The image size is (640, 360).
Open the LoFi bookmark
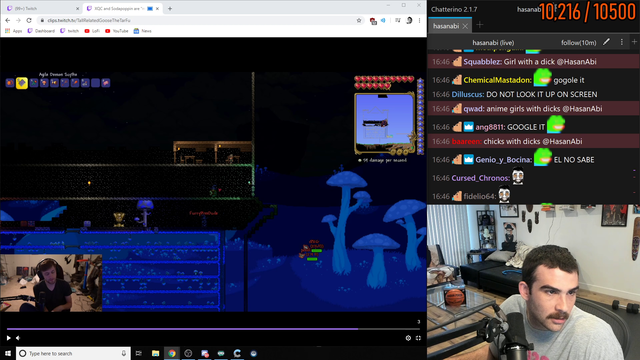(92, 31)
